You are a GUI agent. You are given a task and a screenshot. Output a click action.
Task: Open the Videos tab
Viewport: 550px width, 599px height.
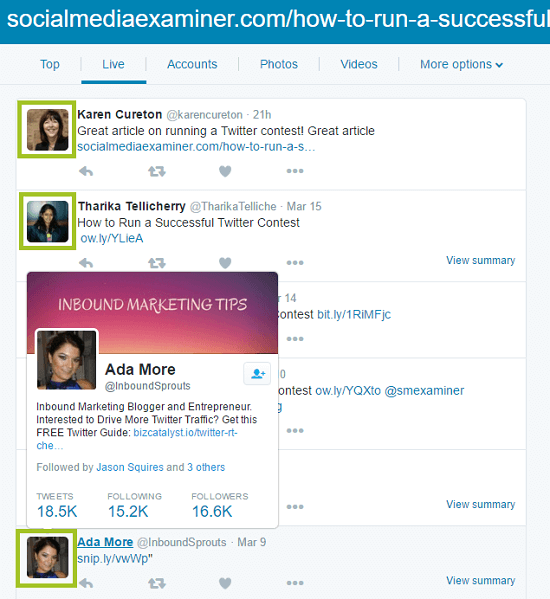pos(359,64)
